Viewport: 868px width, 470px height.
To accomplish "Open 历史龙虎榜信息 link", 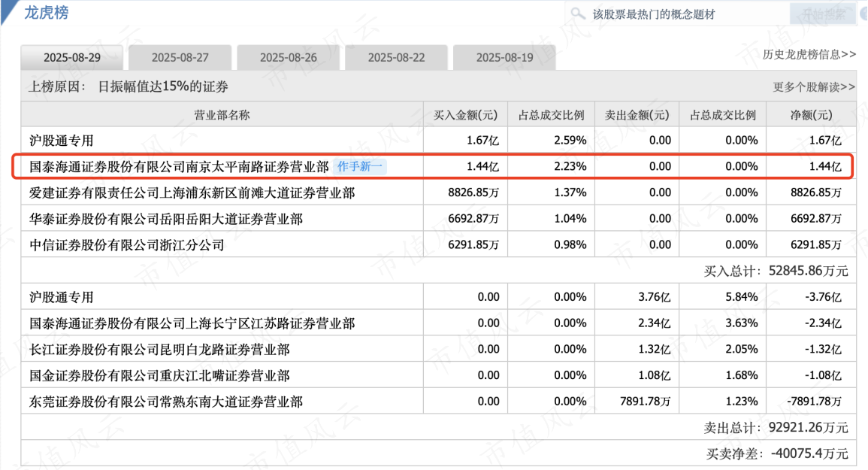I will tap(809, 54).
